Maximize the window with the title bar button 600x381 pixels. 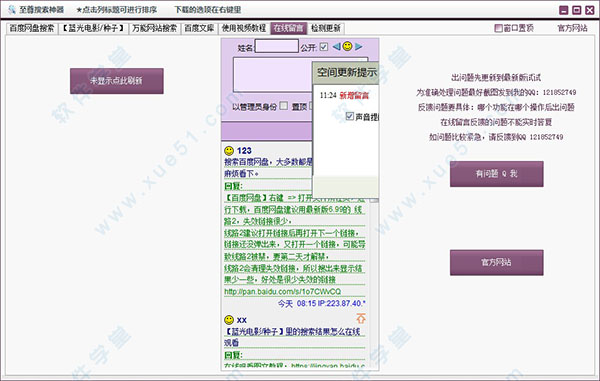point(577,10)
